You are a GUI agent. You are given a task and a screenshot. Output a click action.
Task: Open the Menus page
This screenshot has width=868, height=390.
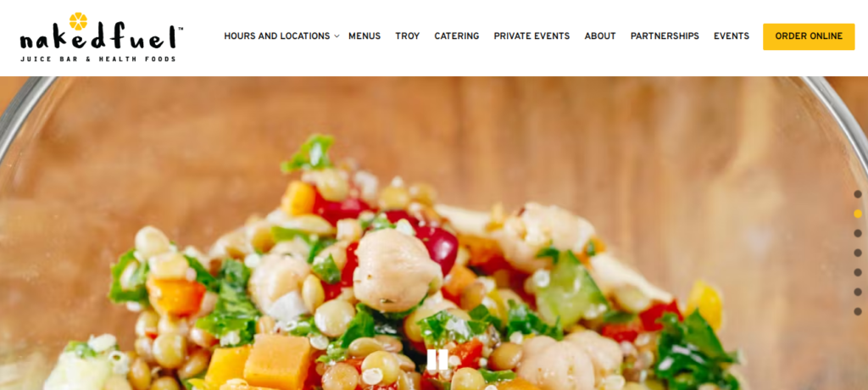(x=364, y=36)
